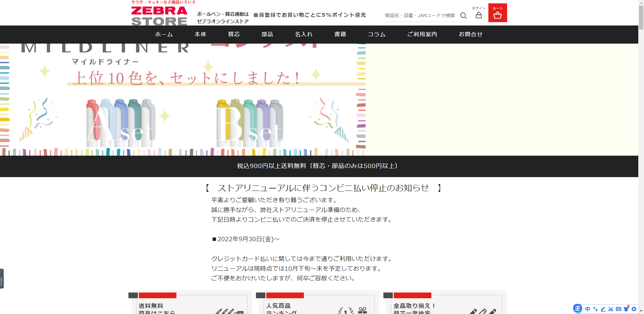Image resolution: width=644 pixels, height=314 pixels.
Task: Click the left edge audio meter widget
Action: (x=2, y=278)
